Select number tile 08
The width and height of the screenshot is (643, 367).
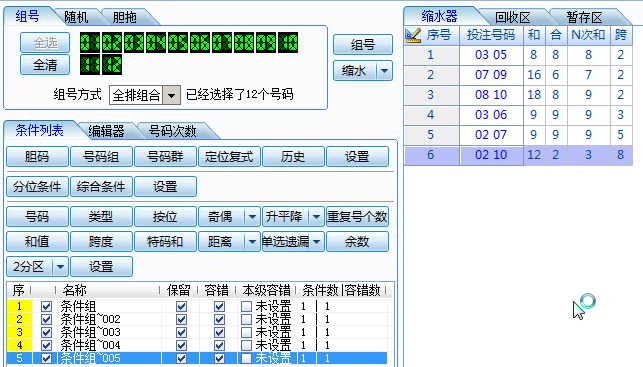click(244, 43)
